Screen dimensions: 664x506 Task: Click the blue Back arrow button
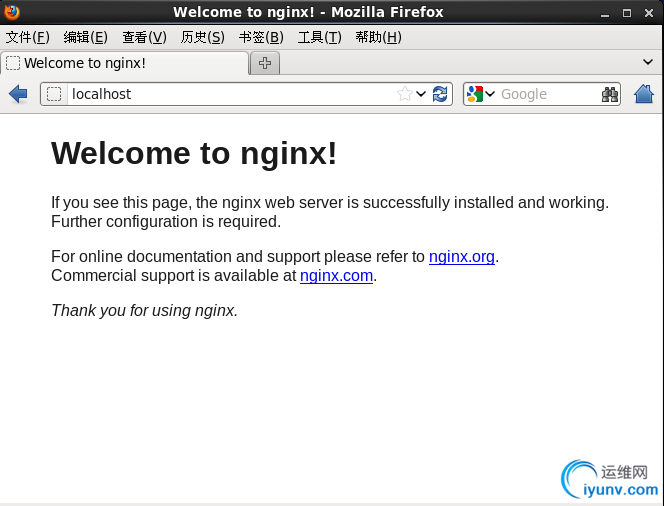click(18, 94)
